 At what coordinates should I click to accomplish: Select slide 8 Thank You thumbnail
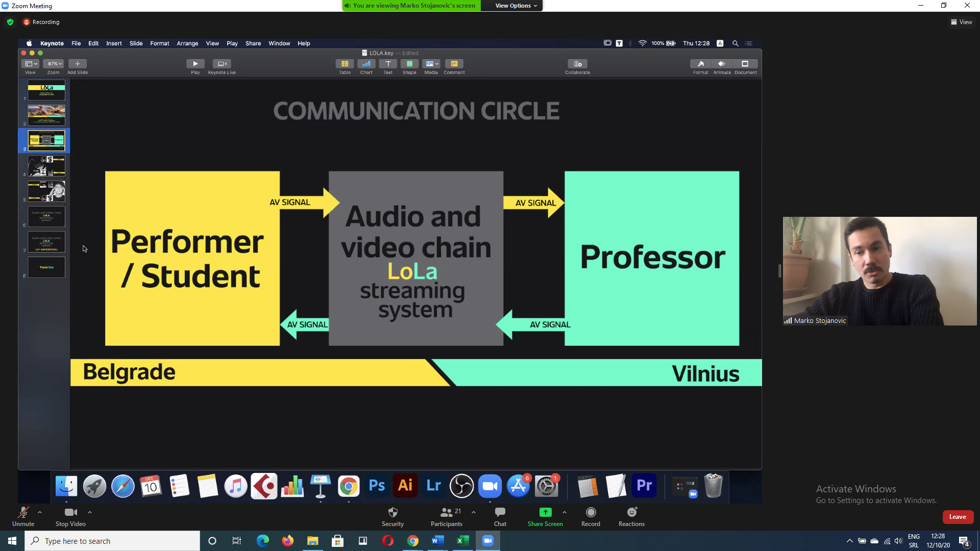46,267
